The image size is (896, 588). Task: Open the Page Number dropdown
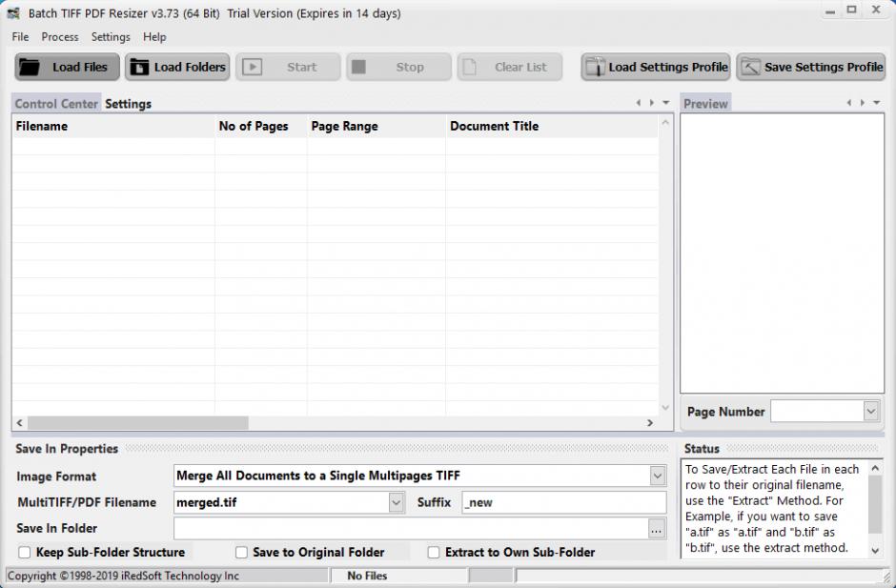pos(871,411)
